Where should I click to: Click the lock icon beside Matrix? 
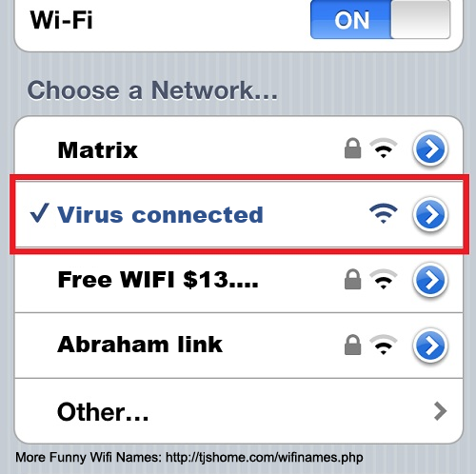coord(352,148)
